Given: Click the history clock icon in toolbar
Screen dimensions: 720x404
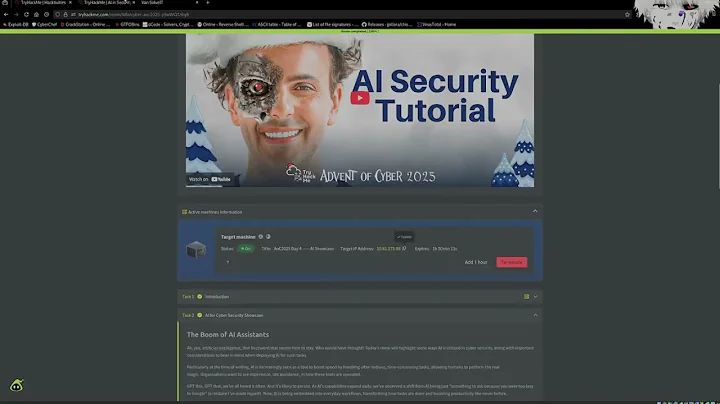Looking at the screenshot, I should pos(46,15).
